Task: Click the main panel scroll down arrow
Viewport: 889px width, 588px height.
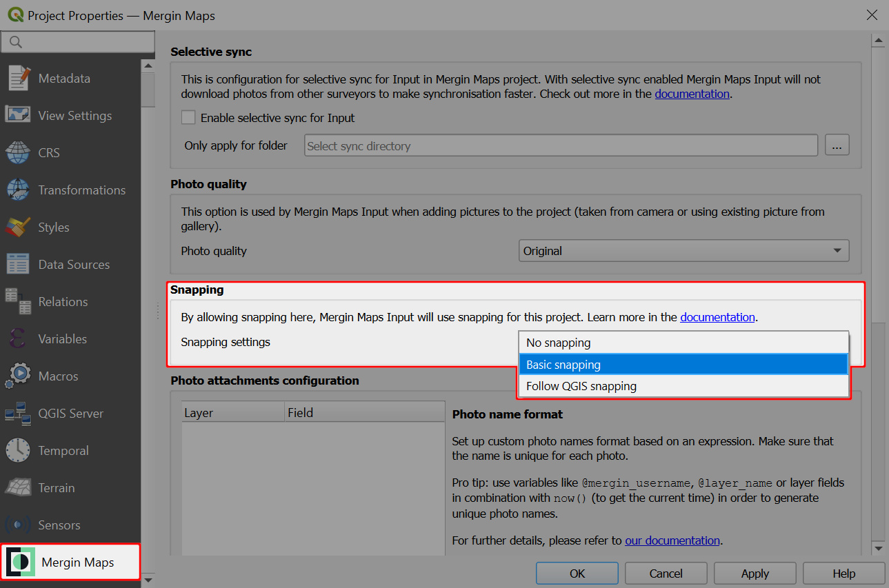Action: (x=878, y=548)
